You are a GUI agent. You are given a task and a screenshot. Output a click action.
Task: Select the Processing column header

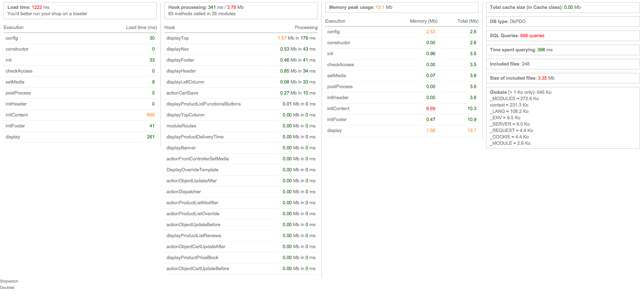[x=306, y=27]
